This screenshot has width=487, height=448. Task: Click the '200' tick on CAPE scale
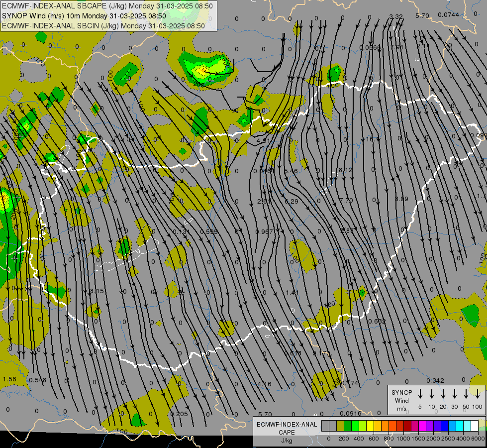click(x=344, y=439)
